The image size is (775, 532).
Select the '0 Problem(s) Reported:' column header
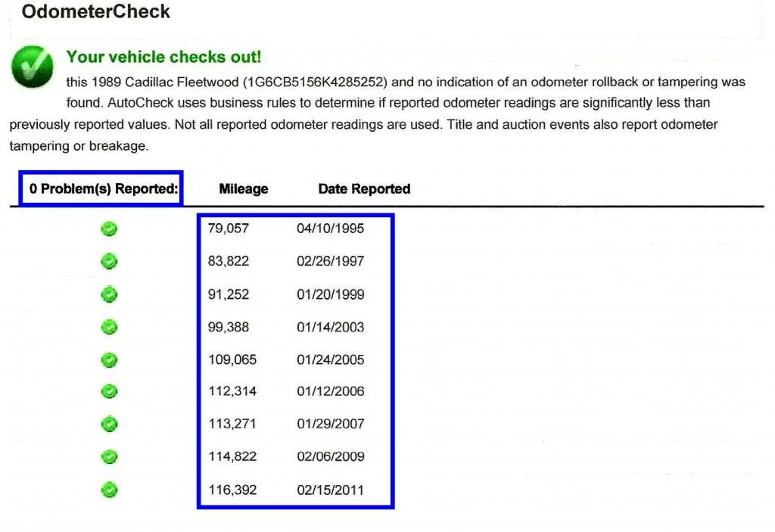(104, 189)
